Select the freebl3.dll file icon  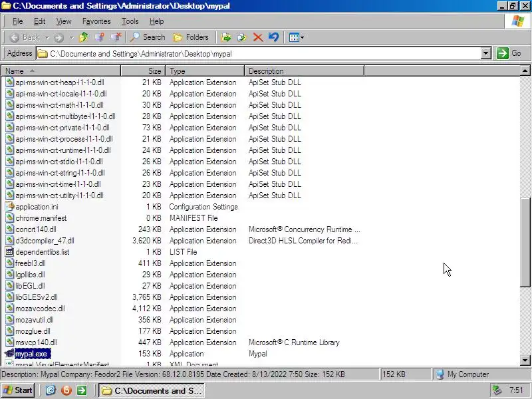pyautogui.click(x=10, y=263)
